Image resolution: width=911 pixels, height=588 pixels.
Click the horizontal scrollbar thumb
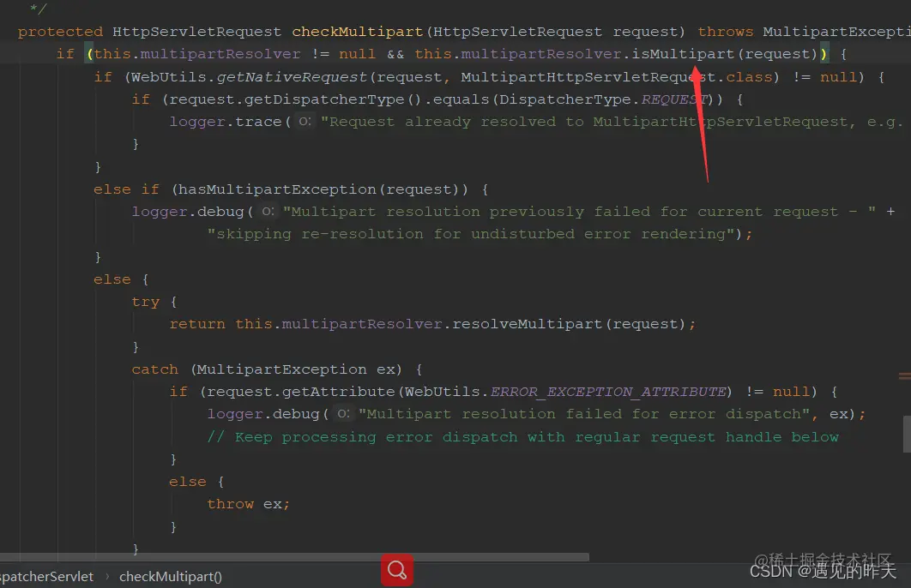294,556
